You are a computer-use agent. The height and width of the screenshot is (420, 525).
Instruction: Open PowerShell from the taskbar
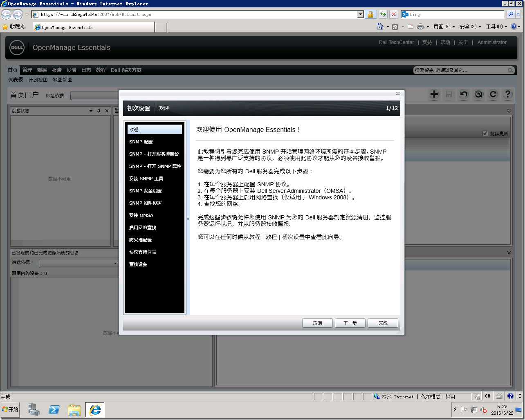[54, 410]
